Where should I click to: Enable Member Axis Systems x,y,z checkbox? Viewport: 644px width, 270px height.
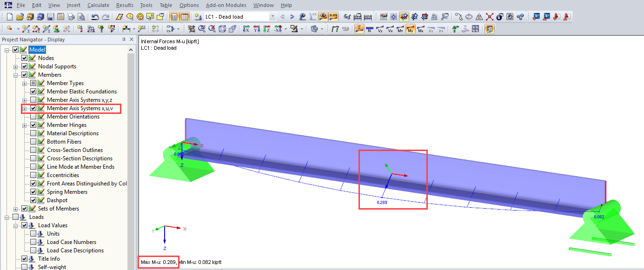tap(33, 100)
